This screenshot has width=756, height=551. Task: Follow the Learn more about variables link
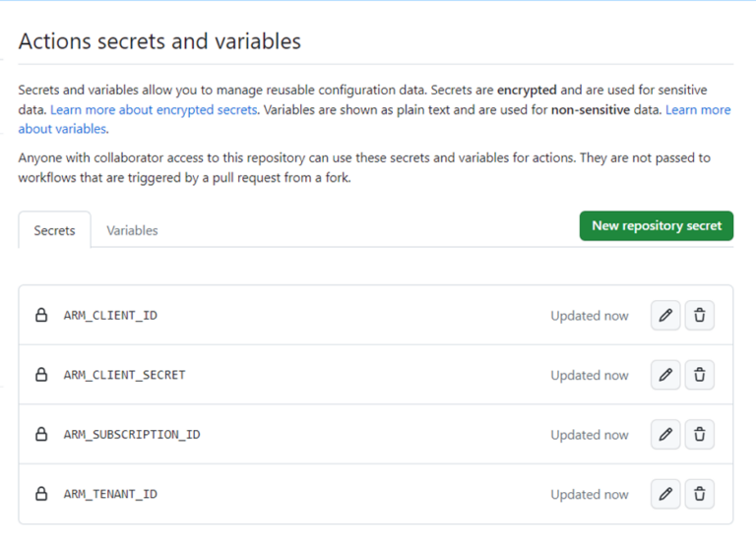click(x=697, y=110)
